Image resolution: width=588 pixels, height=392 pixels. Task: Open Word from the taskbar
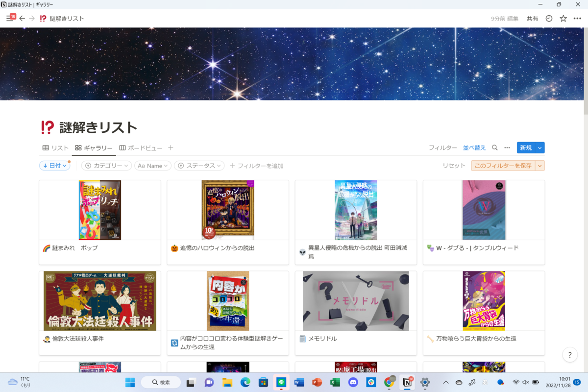point(299,382)
